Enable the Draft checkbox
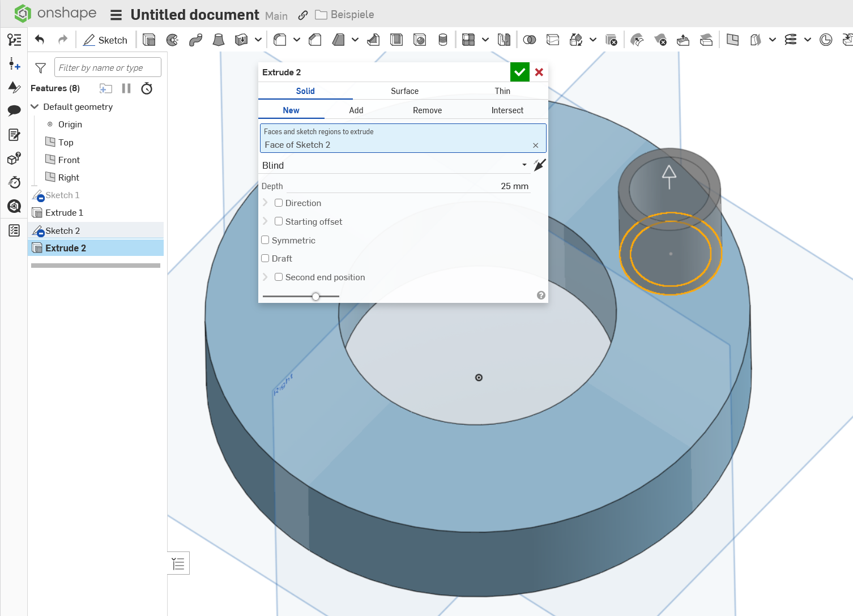Viewport: 853px width, 616px height. point(265,258)
